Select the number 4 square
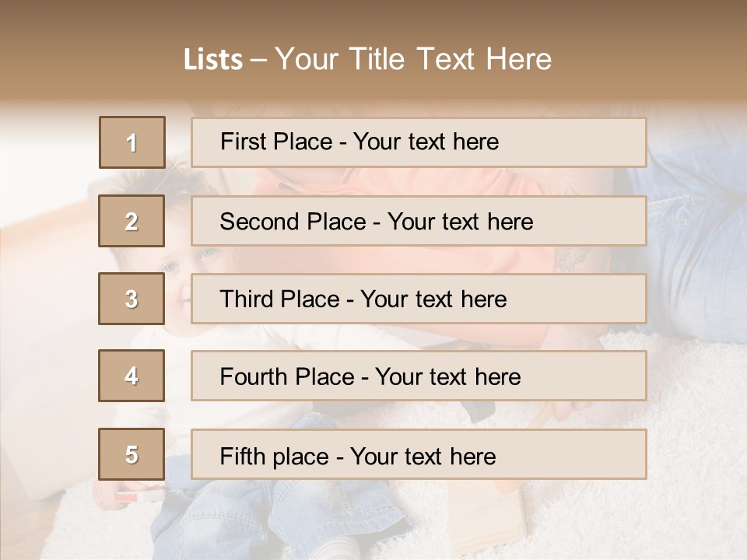The width and height of the screenshot is (747, 560). 132,376
